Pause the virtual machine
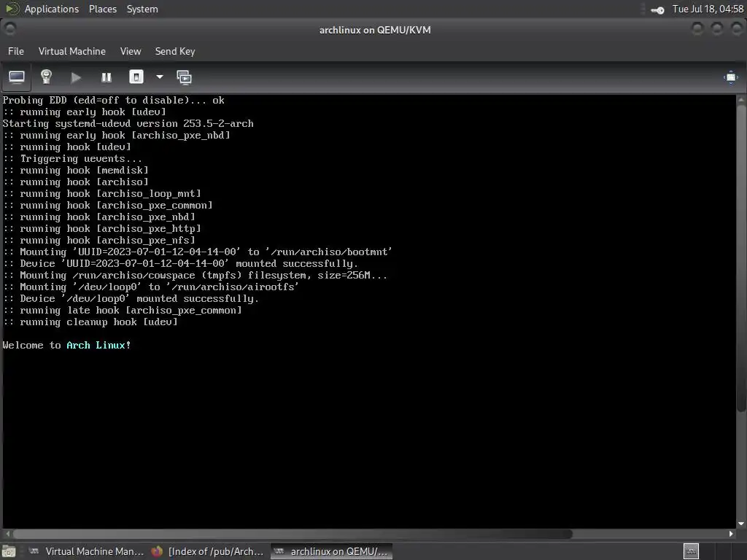 [x=107, y=77]
